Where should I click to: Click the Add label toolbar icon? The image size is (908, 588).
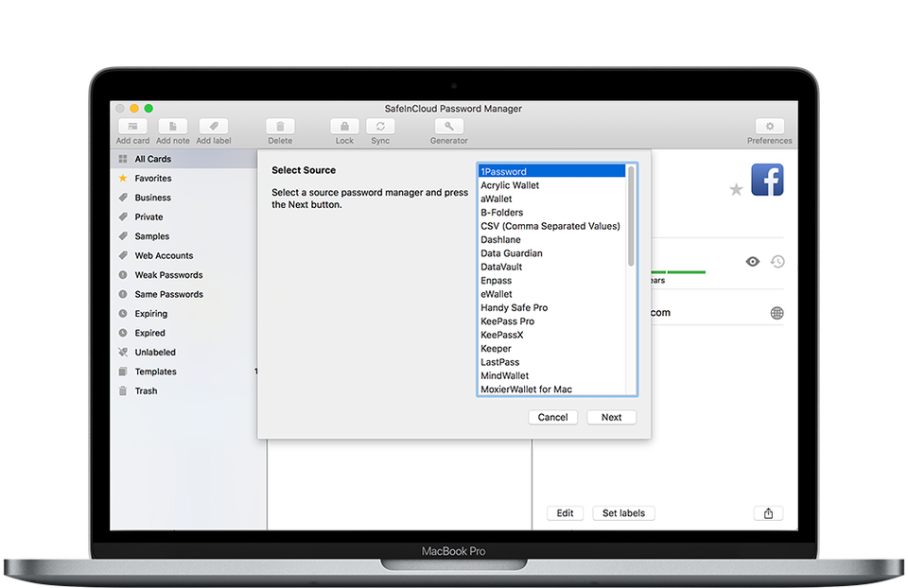tap(213, 126)
